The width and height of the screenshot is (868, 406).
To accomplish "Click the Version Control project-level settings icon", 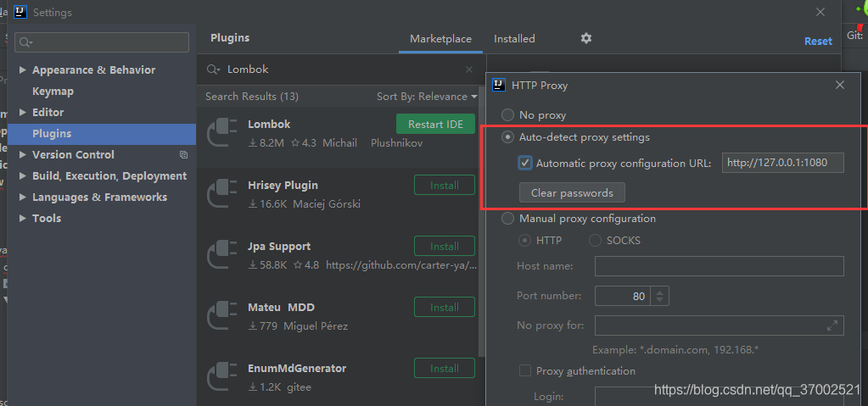I will coord(184,155).
